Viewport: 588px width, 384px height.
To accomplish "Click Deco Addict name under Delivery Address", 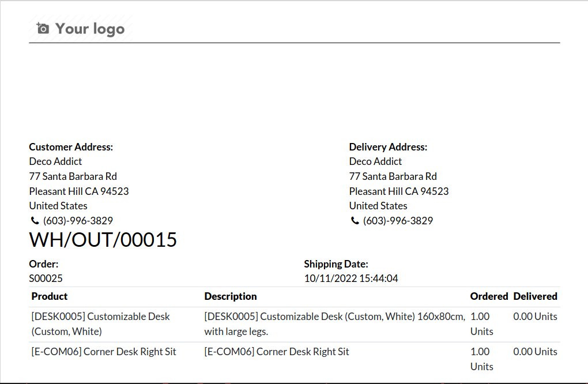I will pos(375,161).
